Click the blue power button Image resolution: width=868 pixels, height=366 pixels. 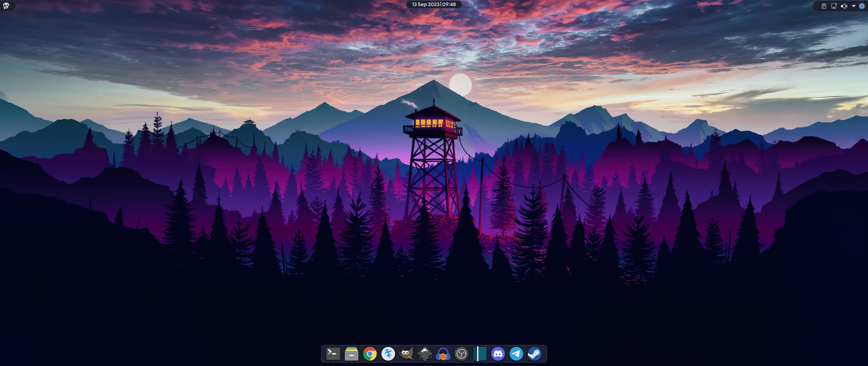point(862,6)
